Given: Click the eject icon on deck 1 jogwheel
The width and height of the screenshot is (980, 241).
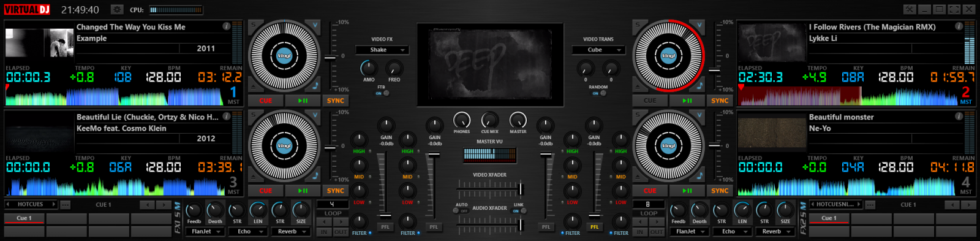Looking at the screenshot, I should point(253,85).
